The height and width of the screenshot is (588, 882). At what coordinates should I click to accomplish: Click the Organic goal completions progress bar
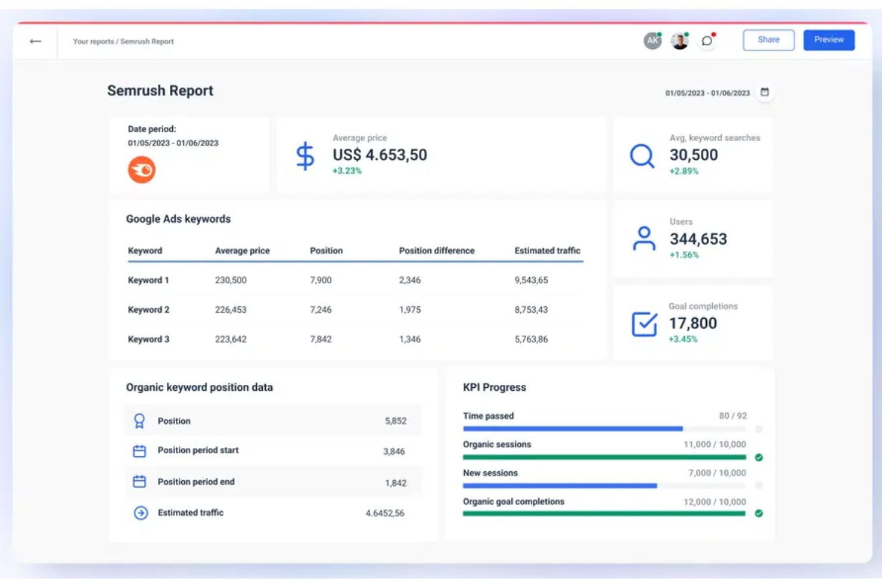[x=604, y=513]
